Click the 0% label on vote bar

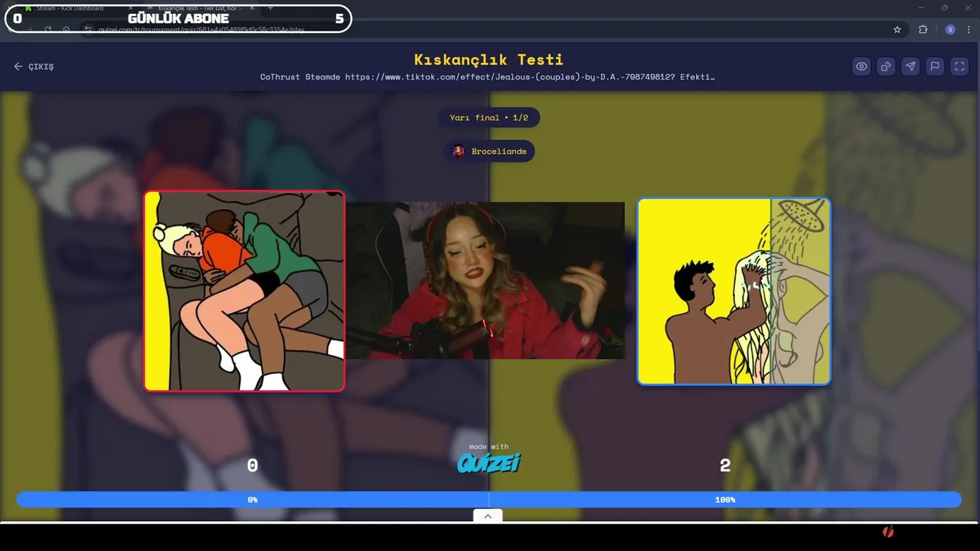pyautogui.click(x=253, y=500)
